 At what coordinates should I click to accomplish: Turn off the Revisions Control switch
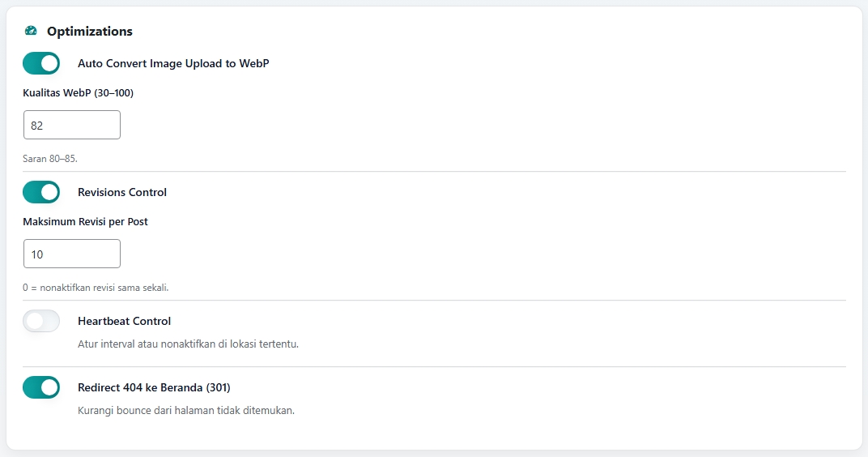(41, 192)
